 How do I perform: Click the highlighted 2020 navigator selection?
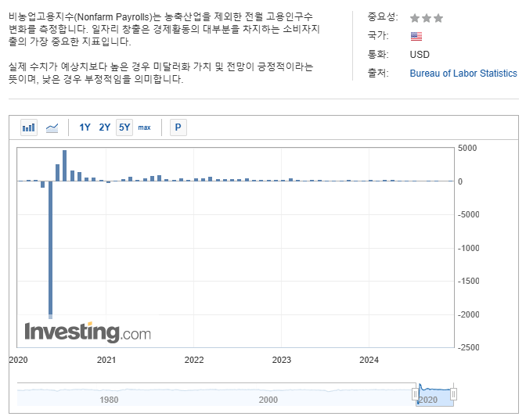(434, 394)
